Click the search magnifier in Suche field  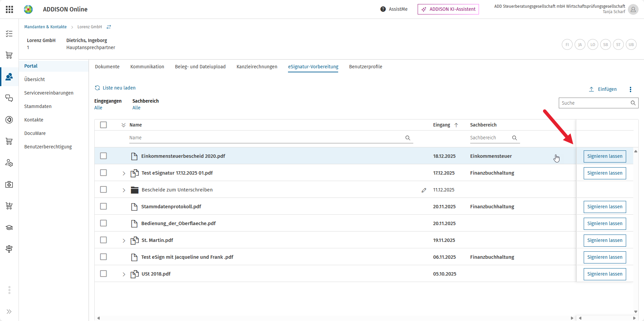633,103
